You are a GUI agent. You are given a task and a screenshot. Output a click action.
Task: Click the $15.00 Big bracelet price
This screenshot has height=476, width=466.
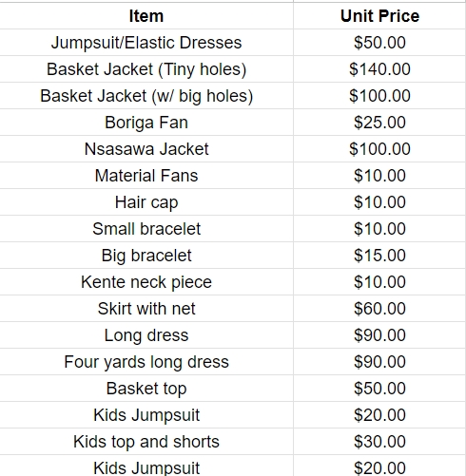point(379,256)
